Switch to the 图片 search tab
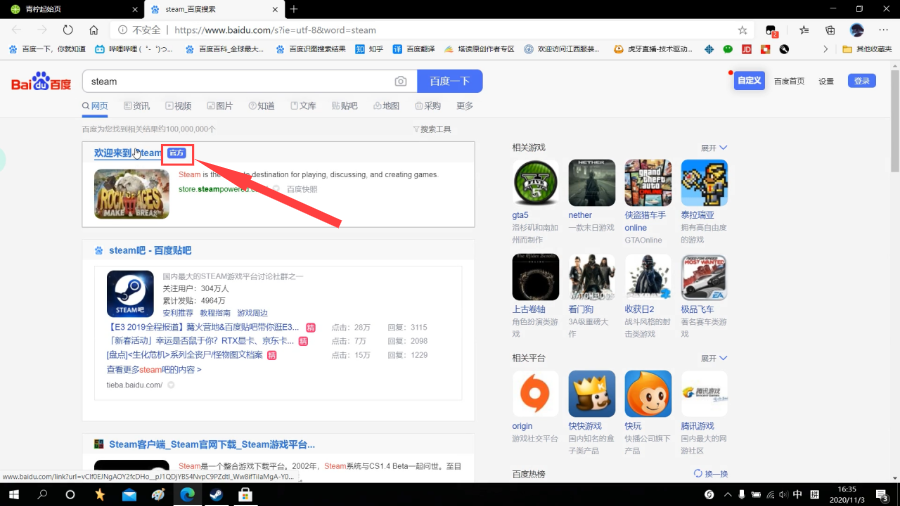Viewport: 900px width, 506px height. [220, 106]
